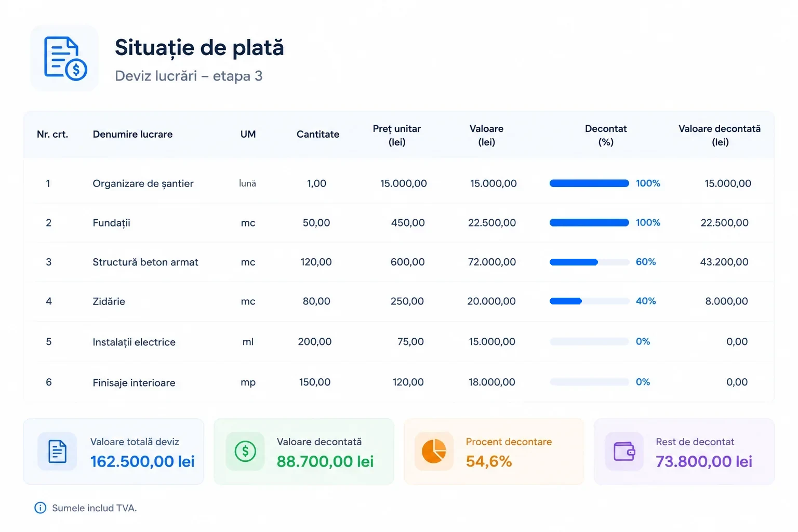
Task: Click settled value 8.000,00 in Zidărie row
Action: [727, 301]
